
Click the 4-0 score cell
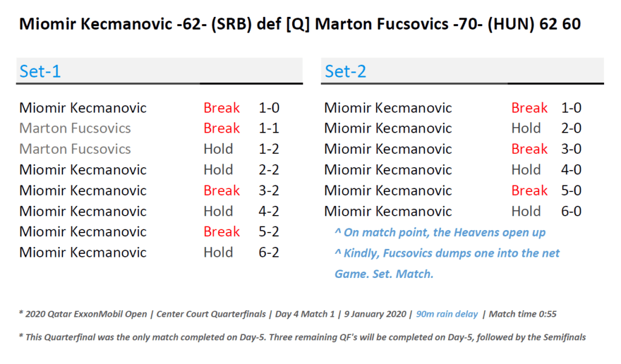point(571,170)
